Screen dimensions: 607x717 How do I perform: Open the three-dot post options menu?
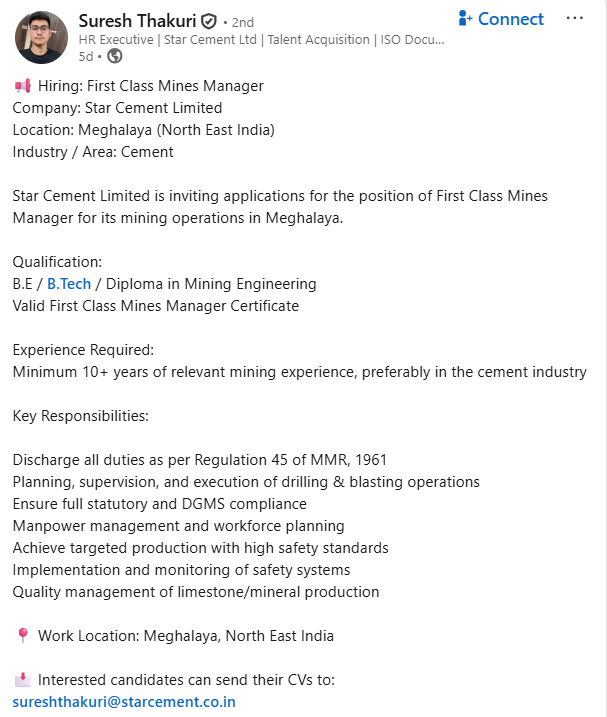[574, 19]
